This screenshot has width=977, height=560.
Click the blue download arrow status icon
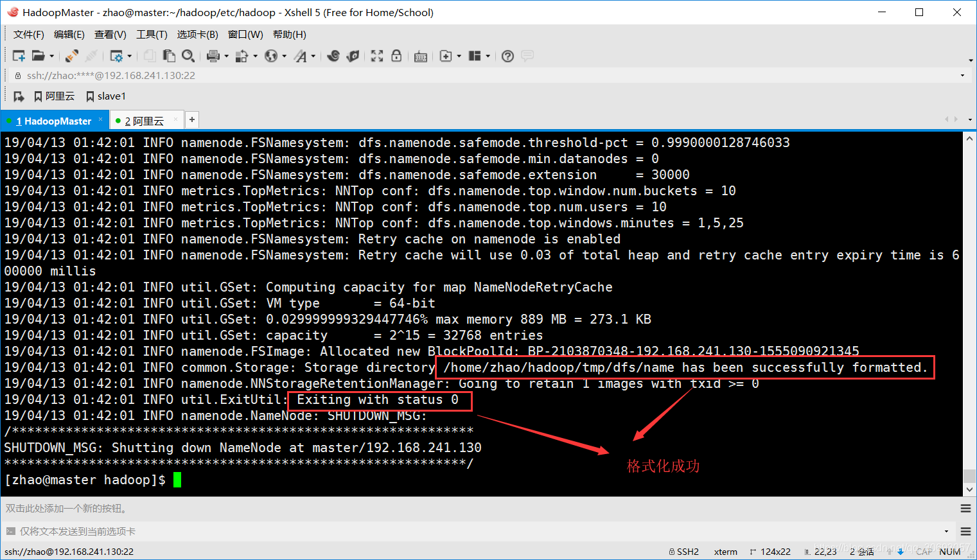pos(901,552)
